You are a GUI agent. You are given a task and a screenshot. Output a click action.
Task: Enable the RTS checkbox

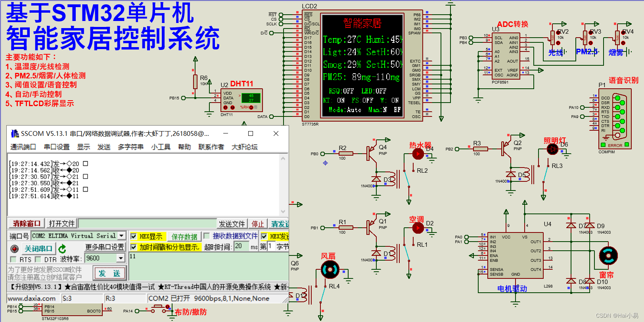[13, 259]
